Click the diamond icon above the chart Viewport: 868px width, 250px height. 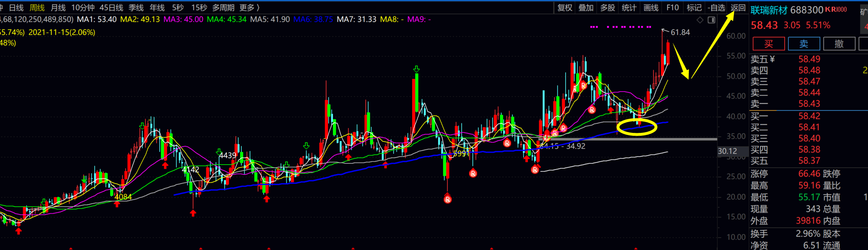[700, 20]
